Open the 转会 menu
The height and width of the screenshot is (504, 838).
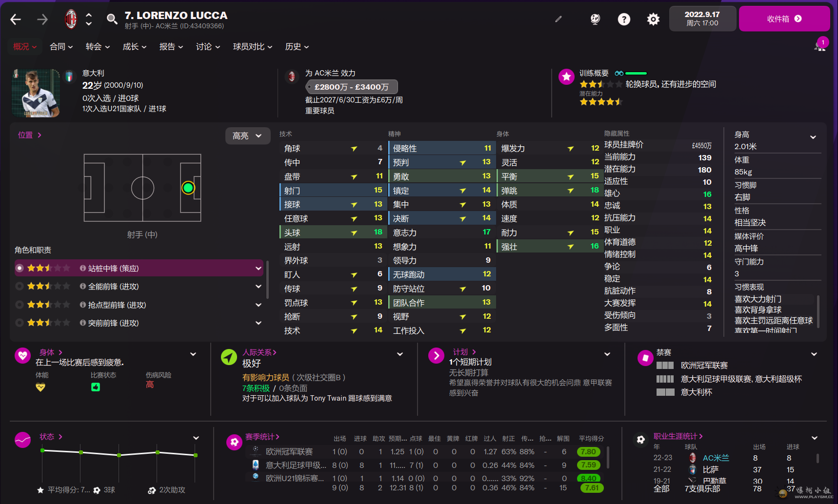tap(98, 47)
